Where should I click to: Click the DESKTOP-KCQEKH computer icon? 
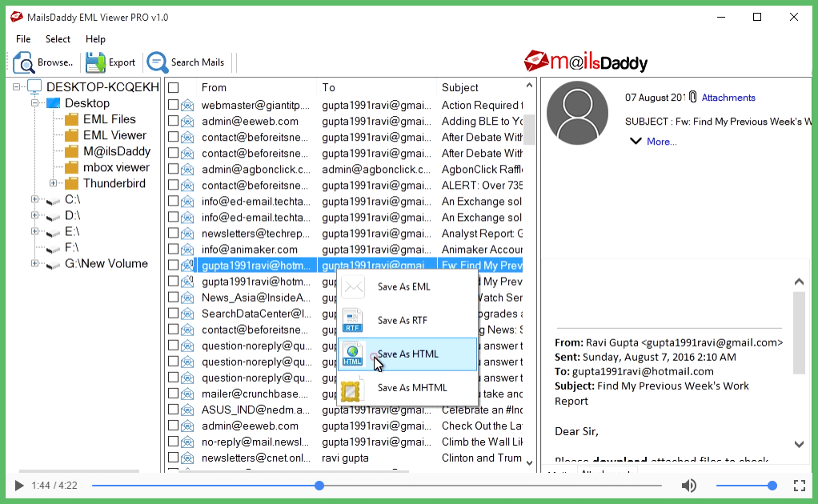coord(34,87)
